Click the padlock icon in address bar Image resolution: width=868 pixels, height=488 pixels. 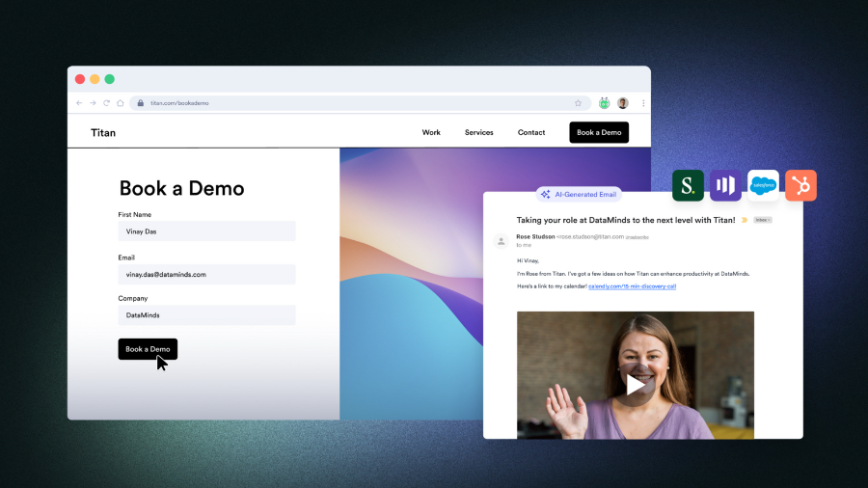pyautogui.click(x=141, y=103)
